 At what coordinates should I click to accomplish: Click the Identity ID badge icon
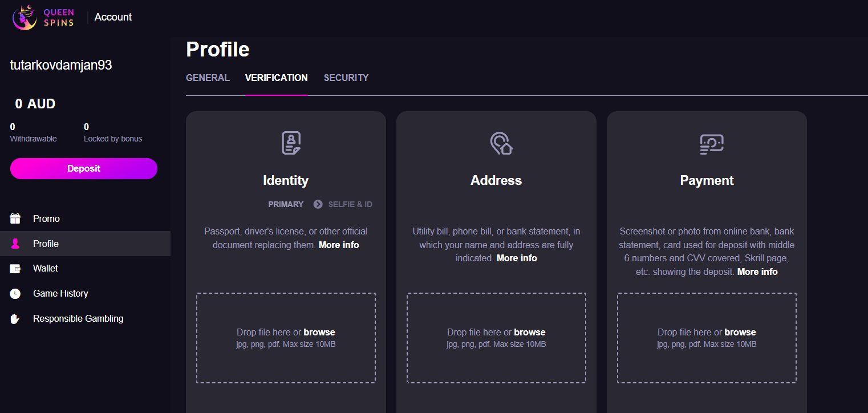coord(286,143)
